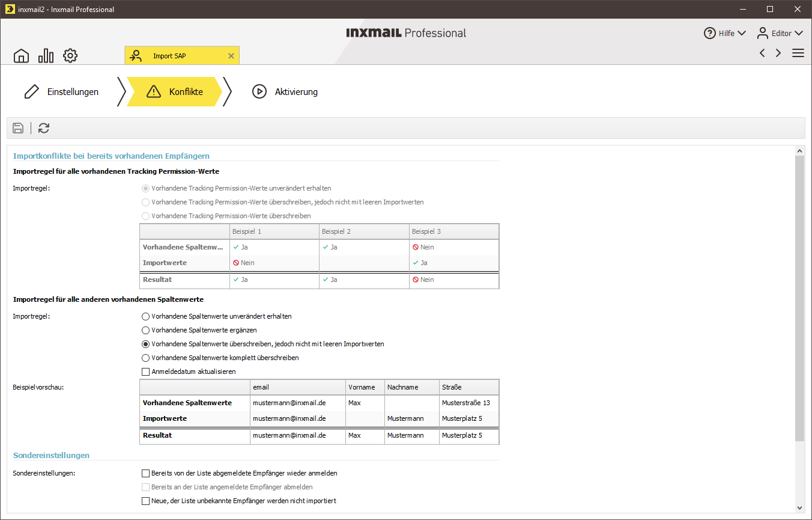Click the email column header in preview
The height and width of the screenshot is (520, 812).
(298, 387)
